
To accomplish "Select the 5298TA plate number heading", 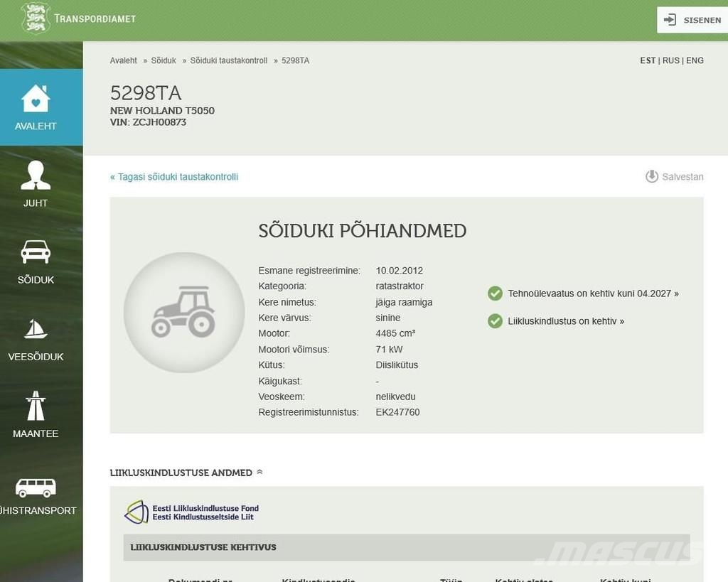I will tap(145, 93).
